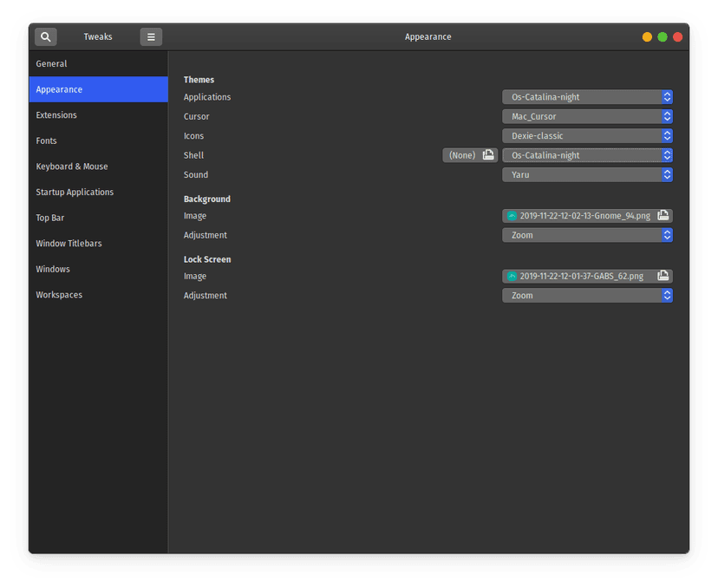Click the Lock Screen section heading
Image resolution: width=718 pixels, height=588 pixels.
coord(207,259)
